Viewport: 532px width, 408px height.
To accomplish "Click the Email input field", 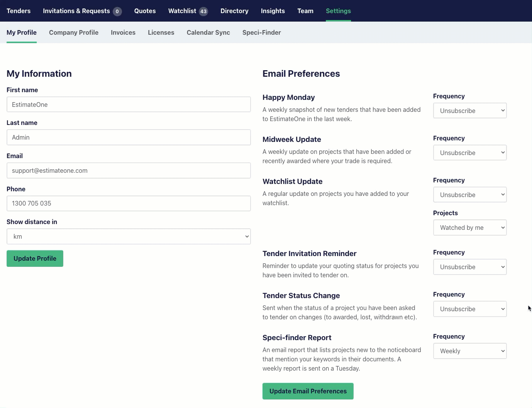I will point(129,170).
